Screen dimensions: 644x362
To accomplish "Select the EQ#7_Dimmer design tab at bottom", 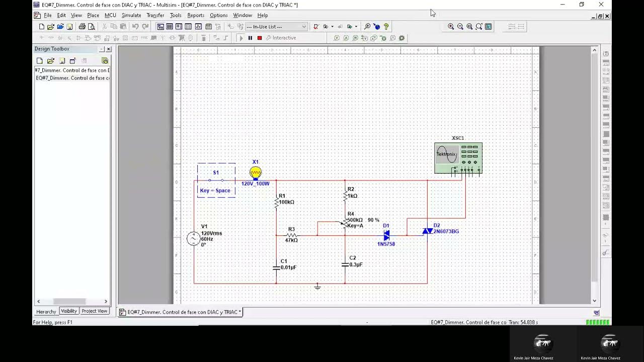I will tap(181, 312).
